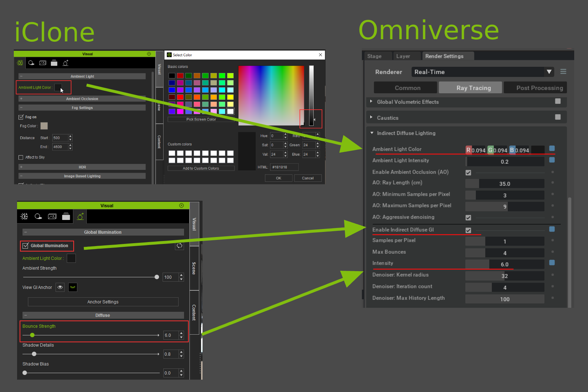Hide the GI anchor with the closed-eye icon

point(73,287)
